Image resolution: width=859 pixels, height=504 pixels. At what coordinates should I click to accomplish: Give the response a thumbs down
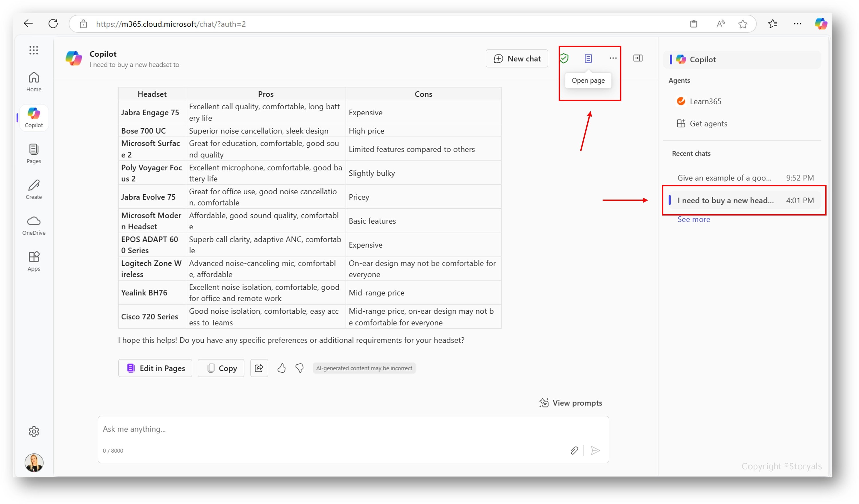point(299,368)
